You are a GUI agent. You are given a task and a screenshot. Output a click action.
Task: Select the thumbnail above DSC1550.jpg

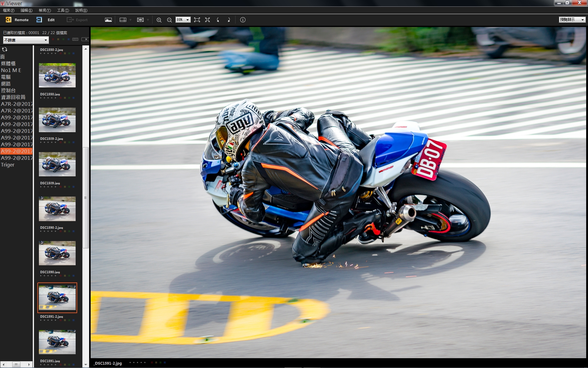click(57, 75)
